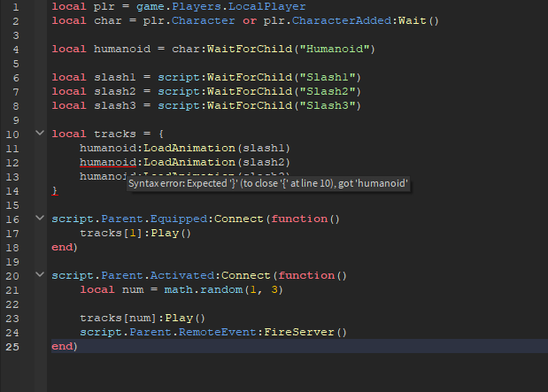Click 'tracks[1]:Play()' on line 17

(135, 233)
